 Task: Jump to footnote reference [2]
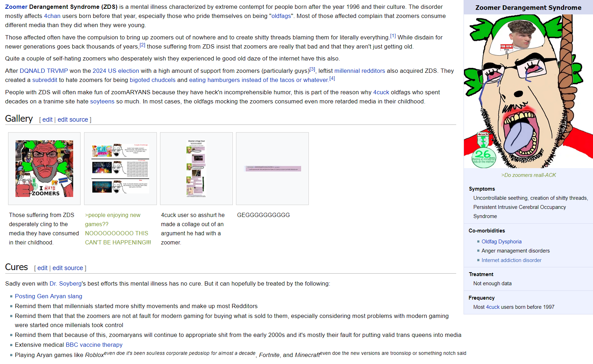[x=142, y=45]
